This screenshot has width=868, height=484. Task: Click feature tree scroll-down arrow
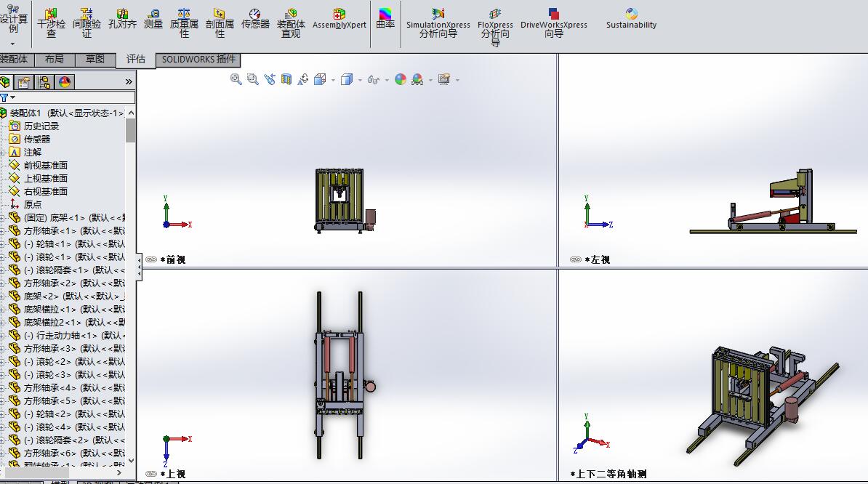(131, 460)
